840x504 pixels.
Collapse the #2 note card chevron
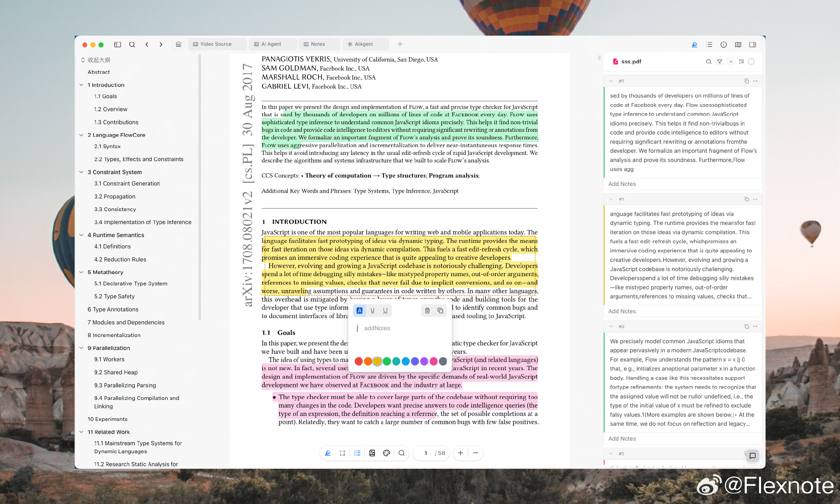pyautogui.click(x=611, y=326)
